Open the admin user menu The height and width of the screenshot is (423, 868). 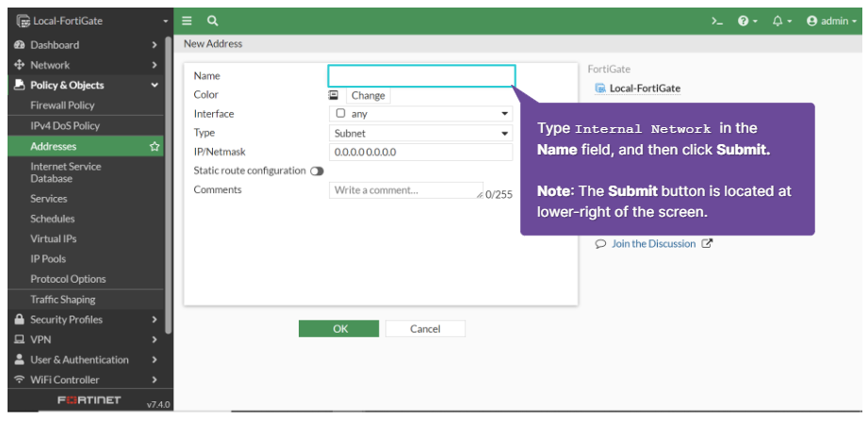pyautogui.click(x=832, y=21)
